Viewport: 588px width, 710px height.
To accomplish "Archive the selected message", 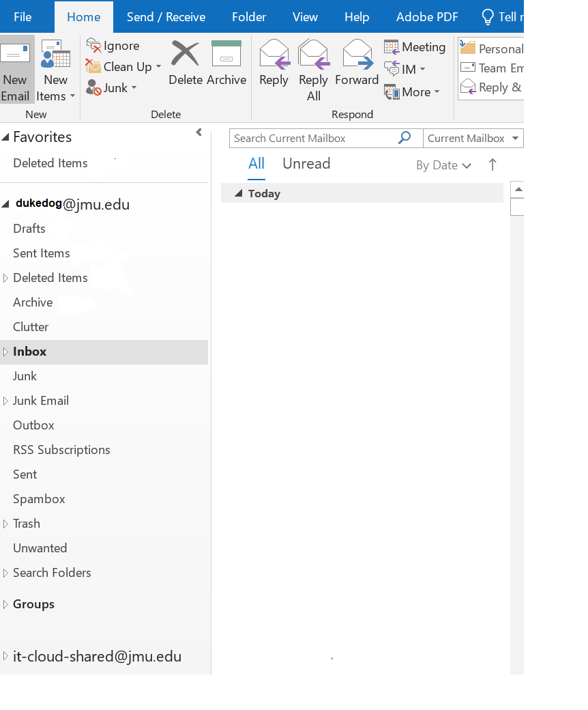I will (x=226, y=63).
